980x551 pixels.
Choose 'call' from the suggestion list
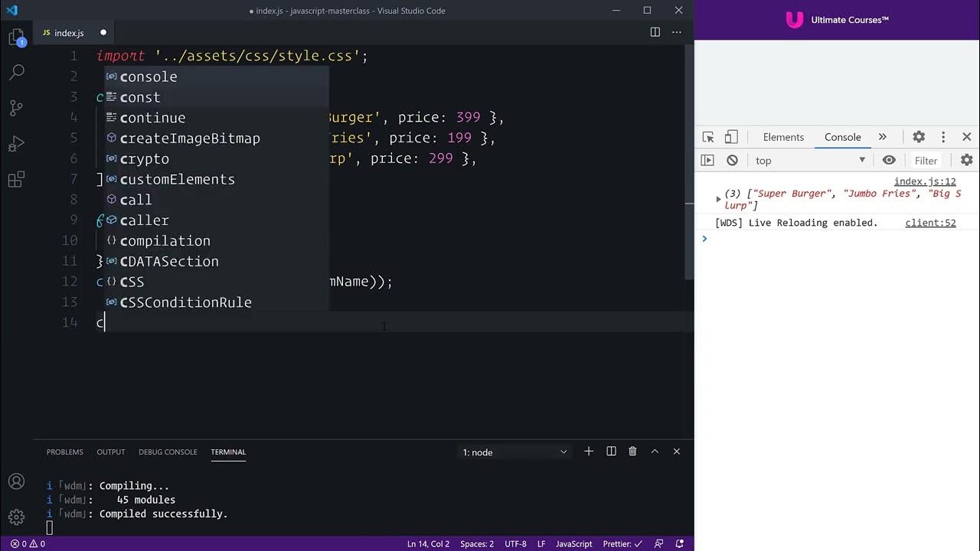pos(217,200)
